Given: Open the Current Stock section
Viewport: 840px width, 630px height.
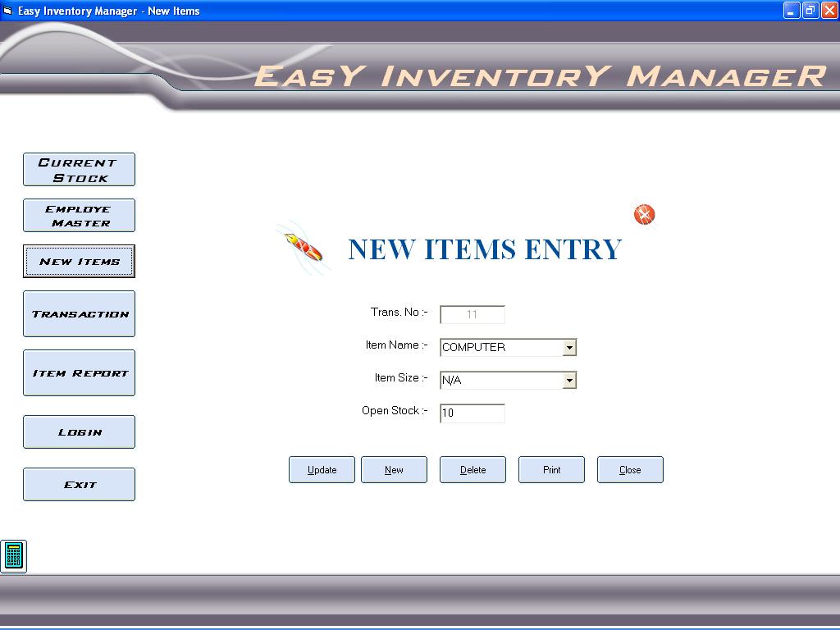Looking at the screenshot, I should pyautogui.click(x=79, y=170).
